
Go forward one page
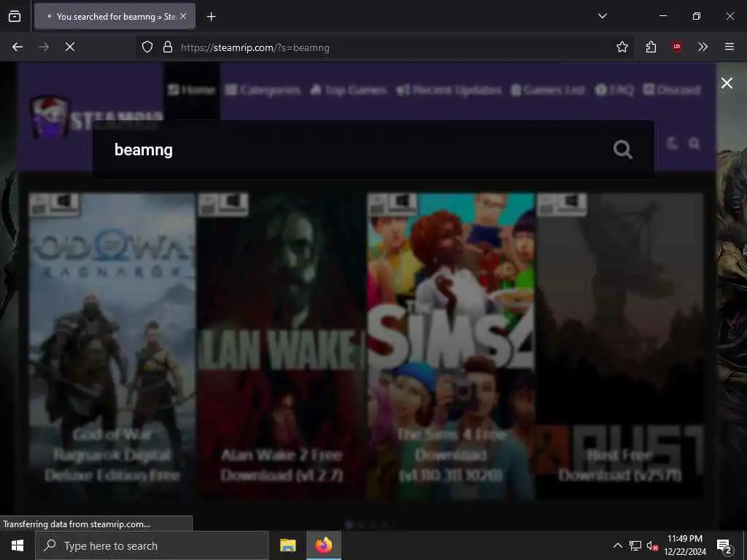click(44, 47)
